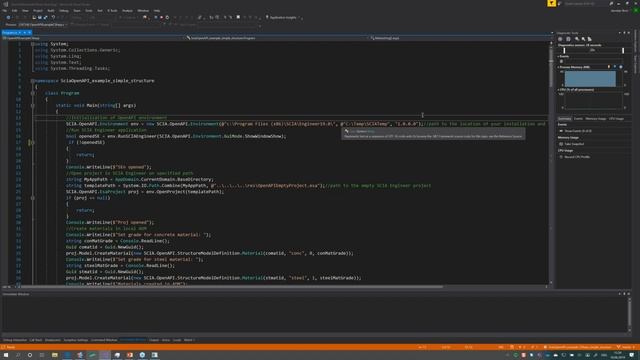The image size is (640, 360).
Task: Switch to Locals bottom tab
Action: (177, 340)
